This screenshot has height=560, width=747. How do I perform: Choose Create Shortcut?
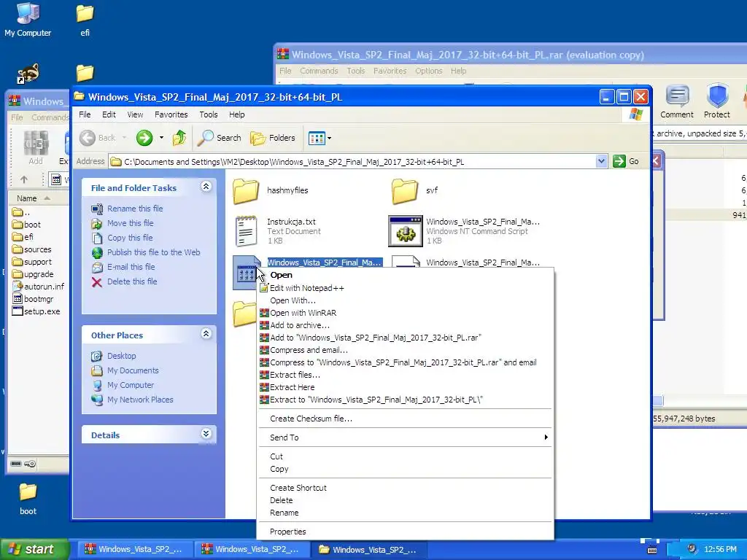click(x=298, y=488)
